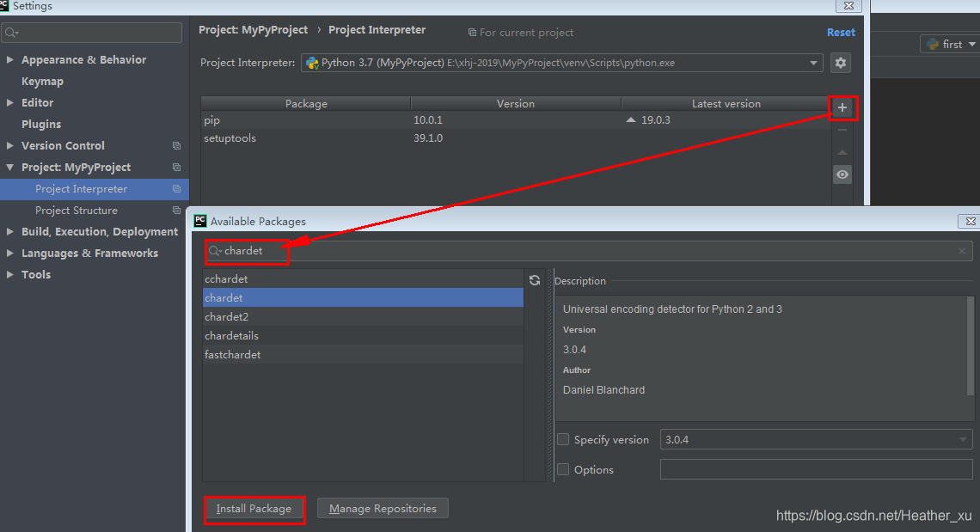
Task: Click copy icon next to Project Interpreter
Action: tap(176, 189)
